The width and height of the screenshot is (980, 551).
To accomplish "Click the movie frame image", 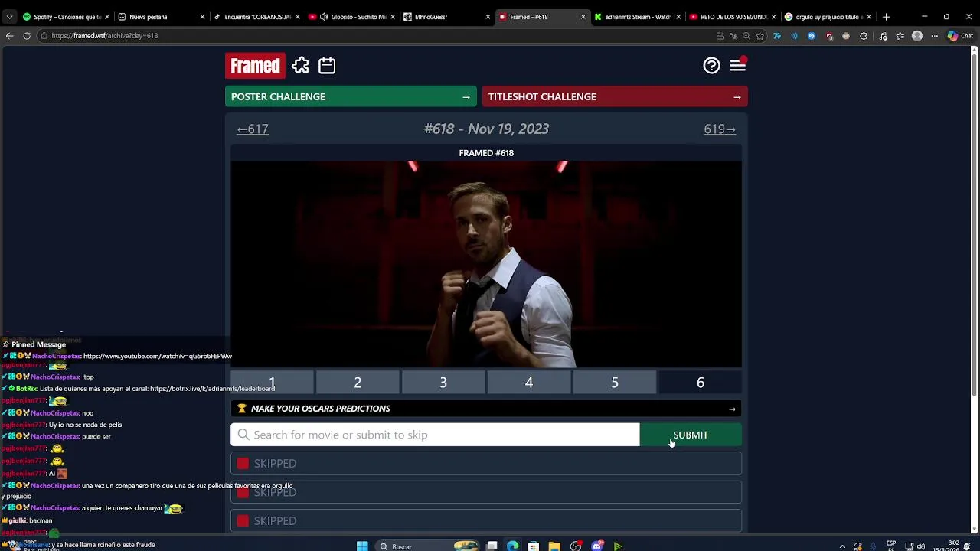I will (486, 264).
